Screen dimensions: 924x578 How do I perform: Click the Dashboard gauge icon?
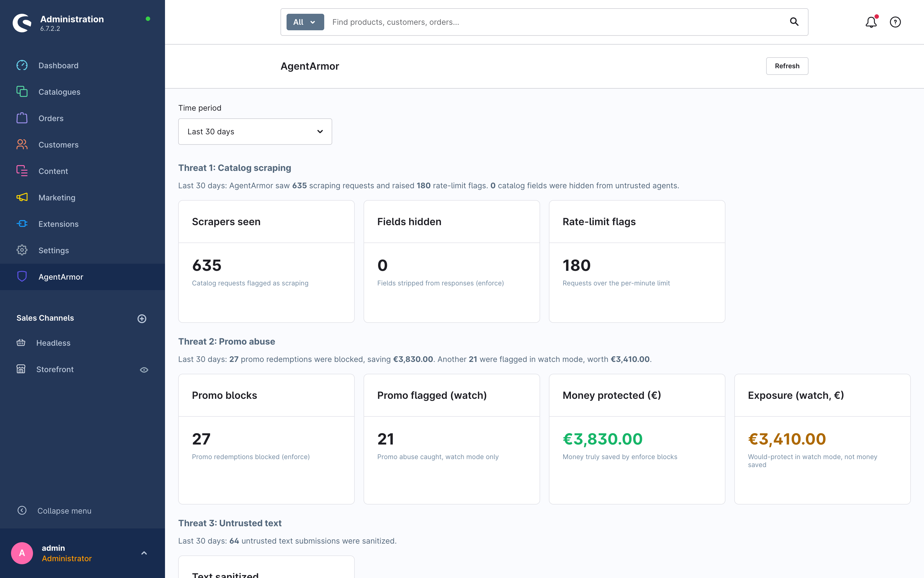pos(22,66)
